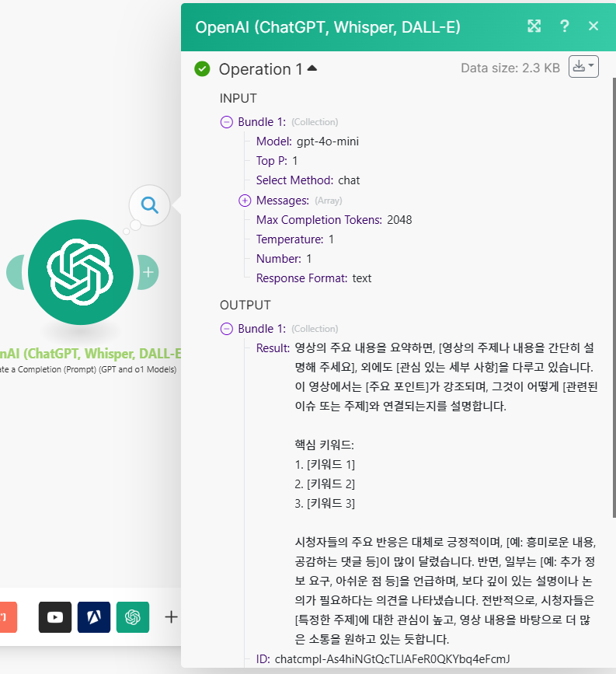
Task: Click the orange icon in bottom toolbar
Action: tap(9, 617)
